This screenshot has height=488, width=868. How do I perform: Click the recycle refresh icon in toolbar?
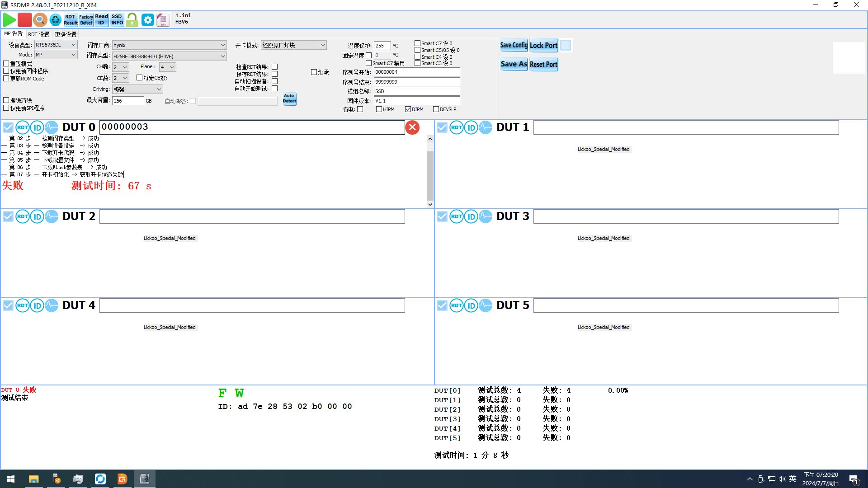click(55, 20)
